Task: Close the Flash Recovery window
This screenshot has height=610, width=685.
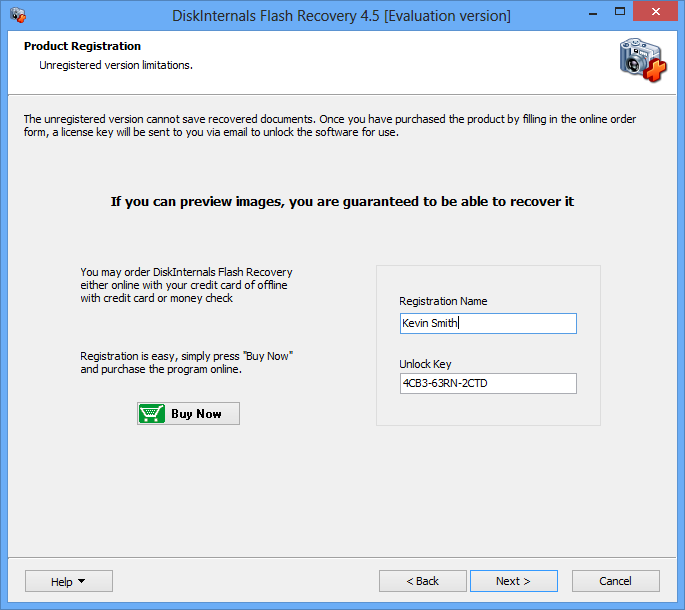Action: click(x=655, y=11)
